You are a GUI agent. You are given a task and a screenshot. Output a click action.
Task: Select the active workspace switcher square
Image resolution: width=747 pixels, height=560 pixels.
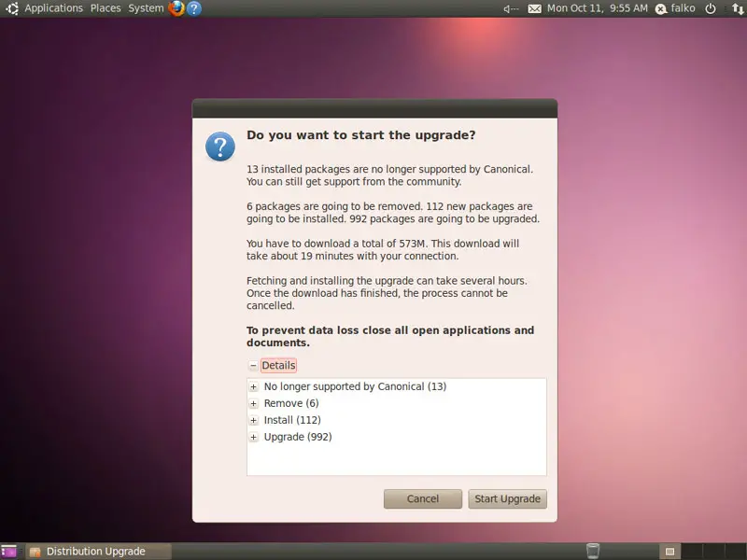coord(669,552)
